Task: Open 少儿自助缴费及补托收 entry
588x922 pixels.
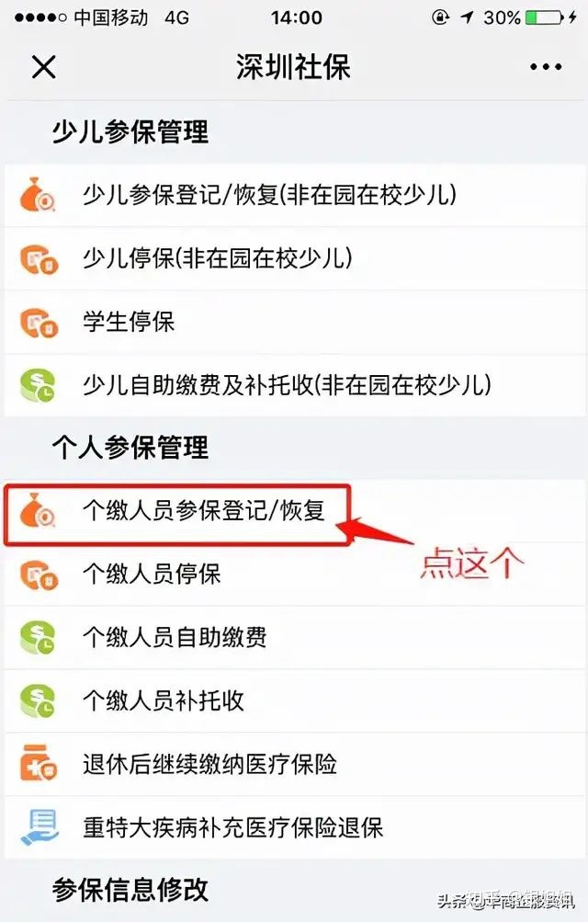Action: tap(296, 386)
